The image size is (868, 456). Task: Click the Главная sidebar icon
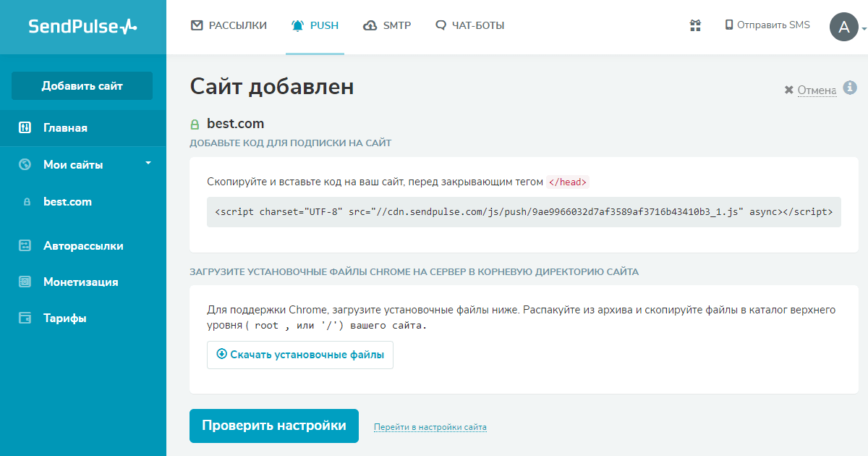25,128
